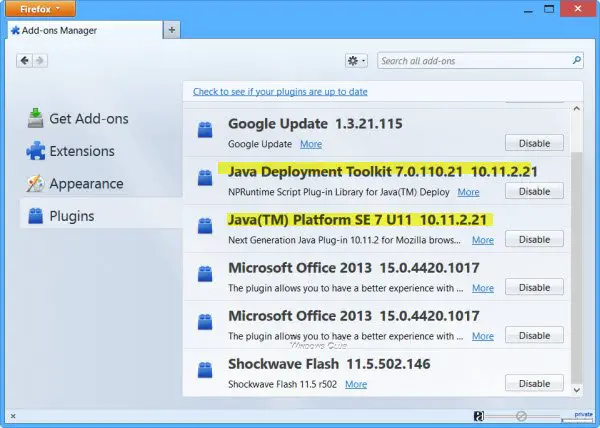Go forward with the right arrow
The height and width of the screenshot is (428, 600).
40,60
